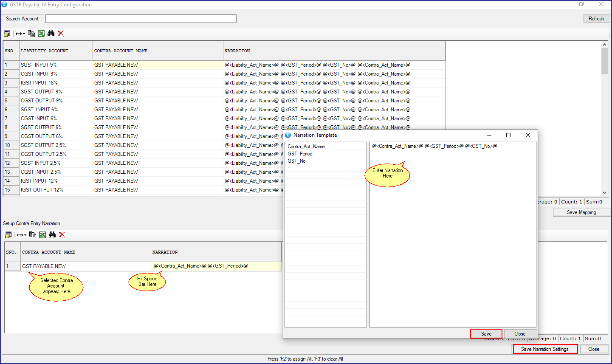Pick GST_No from the template field list
Image resolution: width=612 pixels, height=364 pixels.
[x=296, y=161]
